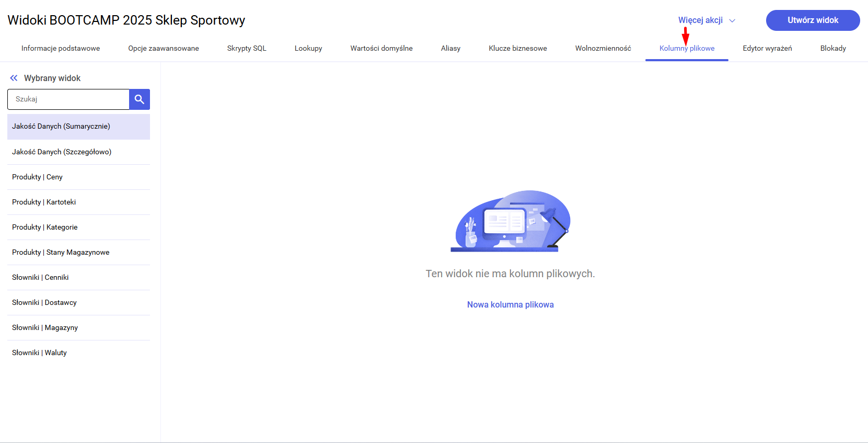Choose Produkty | Ceny view

coord(38,177)
